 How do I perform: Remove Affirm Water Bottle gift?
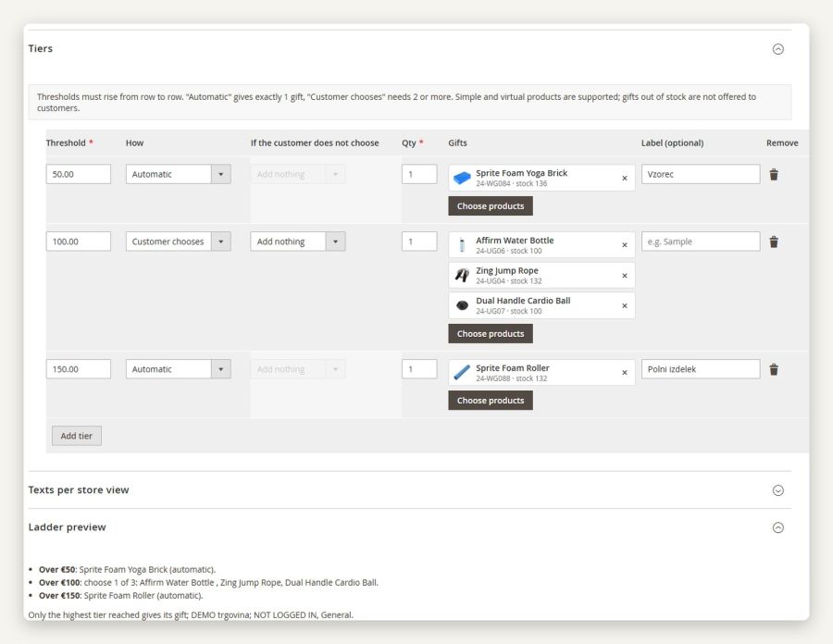click(624, 245)
